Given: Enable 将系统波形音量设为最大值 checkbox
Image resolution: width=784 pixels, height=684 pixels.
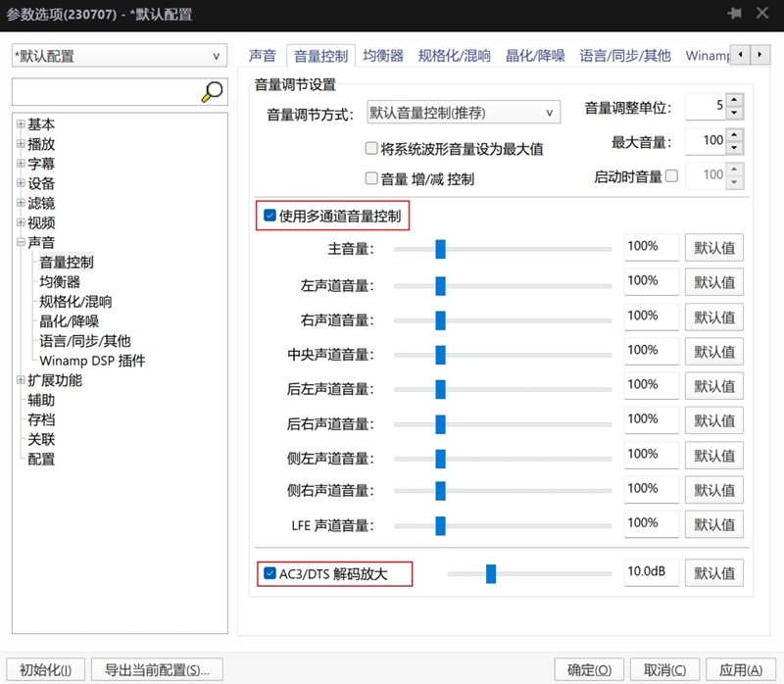Looking at the screenshot, I should 371,149.
